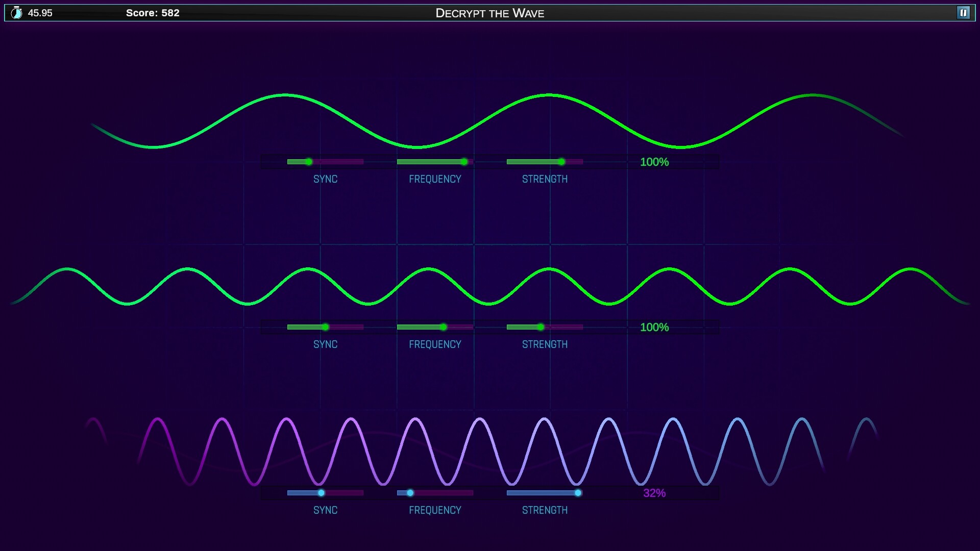This screenshot has height=551, width=980.
Task: Click the blue STRENGTH slider of the bottom wave
Action: pyautogui.click(x=577, y=493)
